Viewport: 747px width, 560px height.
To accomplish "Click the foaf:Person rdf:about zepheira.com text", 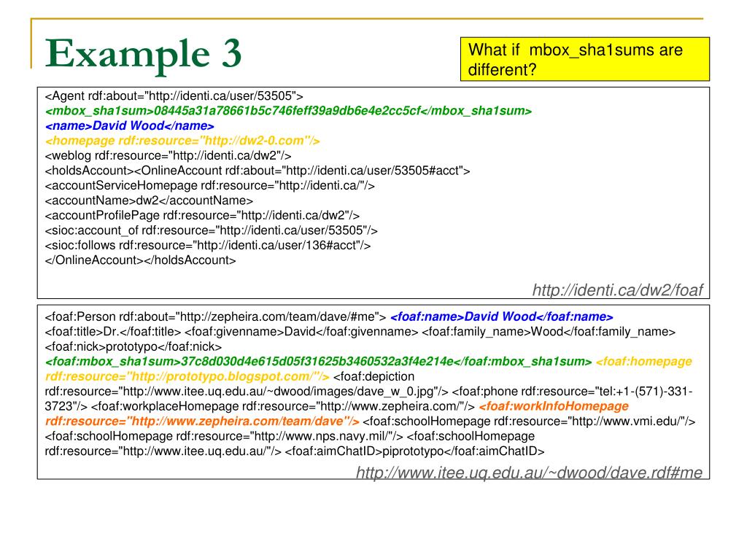I will coord(215,316).
